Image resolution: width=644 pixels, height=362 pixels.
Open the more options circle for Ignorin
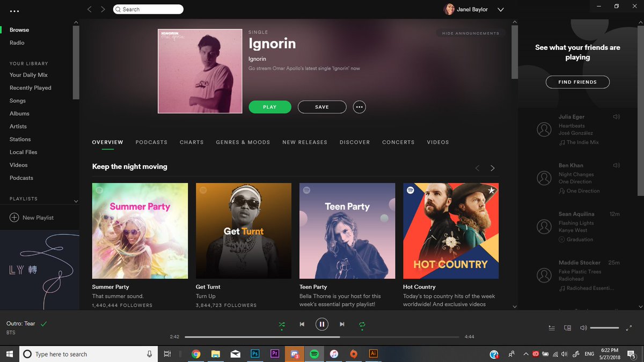[359, 107]
